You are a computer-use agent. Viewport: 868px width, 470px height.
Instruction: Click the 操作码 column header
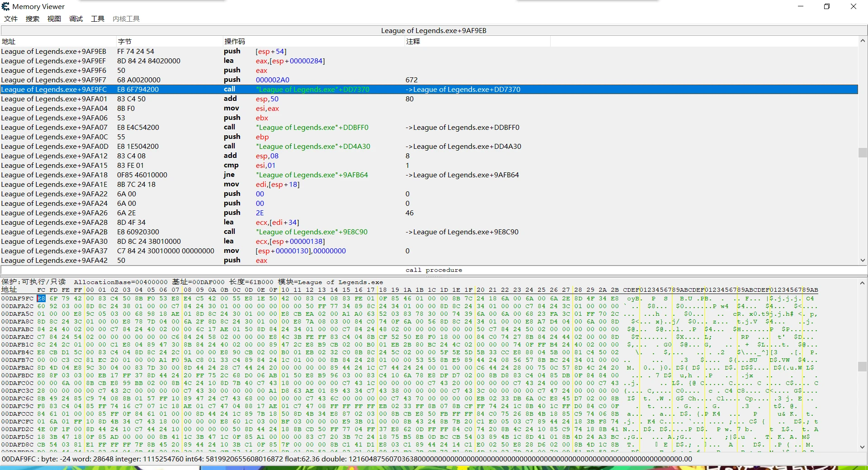pyautogui.click(x=314, y=41)
